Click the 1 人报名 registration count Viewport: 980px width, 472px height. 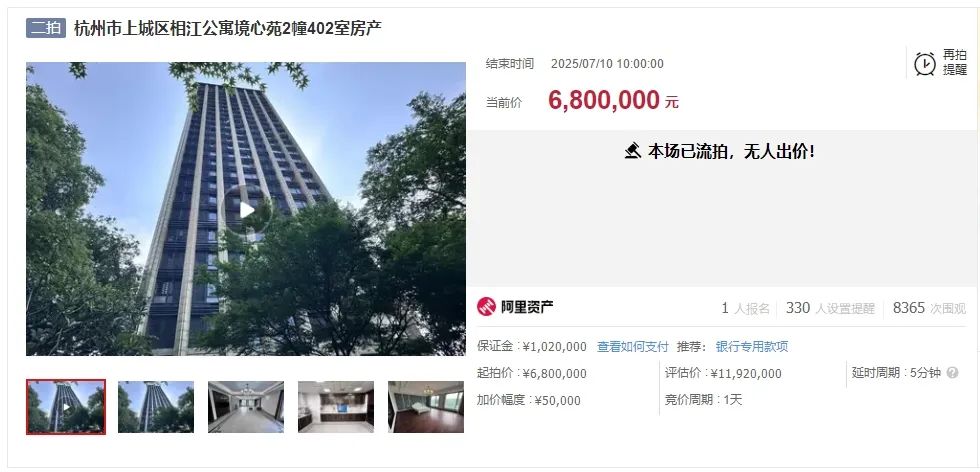746,308
